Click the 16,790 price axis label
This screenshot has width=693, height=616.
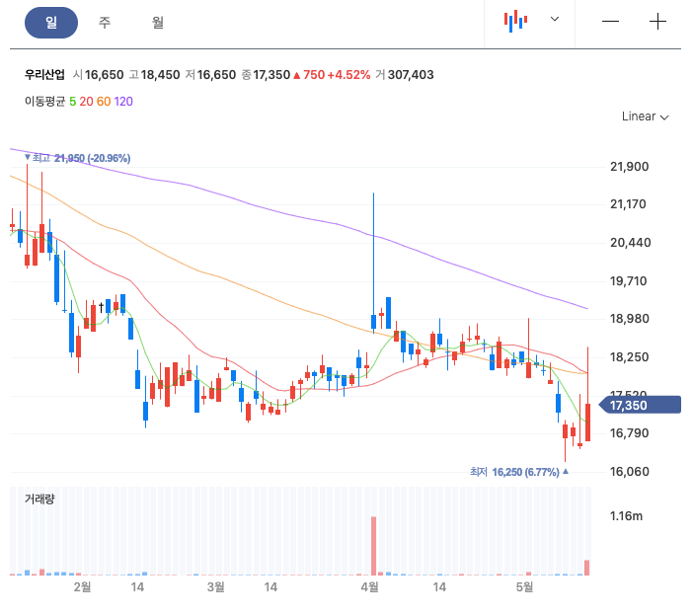click(x=630, y=433)
